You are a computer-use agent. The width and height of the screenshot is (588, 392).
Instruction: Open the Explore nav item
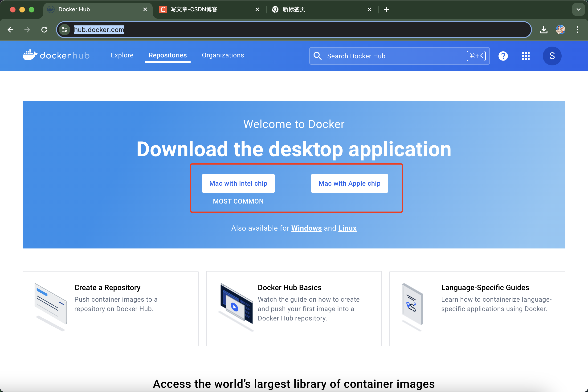[122, 55]
